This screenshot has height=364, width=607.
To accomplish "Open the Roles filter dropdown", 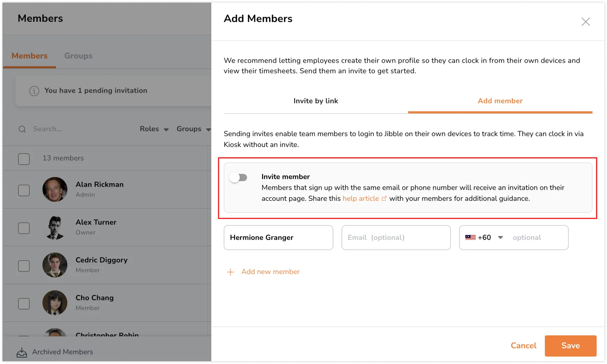I will 154,129.
